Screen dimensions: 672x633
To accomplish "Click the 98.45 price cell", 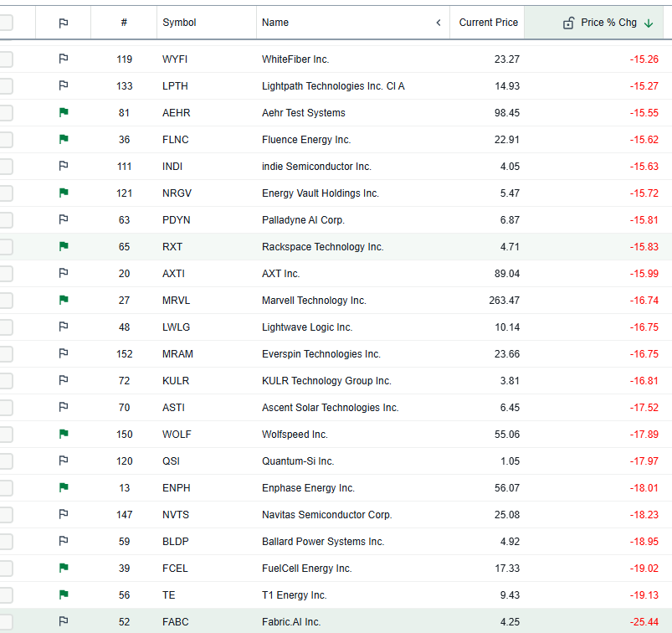I will pyautogui.click(x=507, y=113).
